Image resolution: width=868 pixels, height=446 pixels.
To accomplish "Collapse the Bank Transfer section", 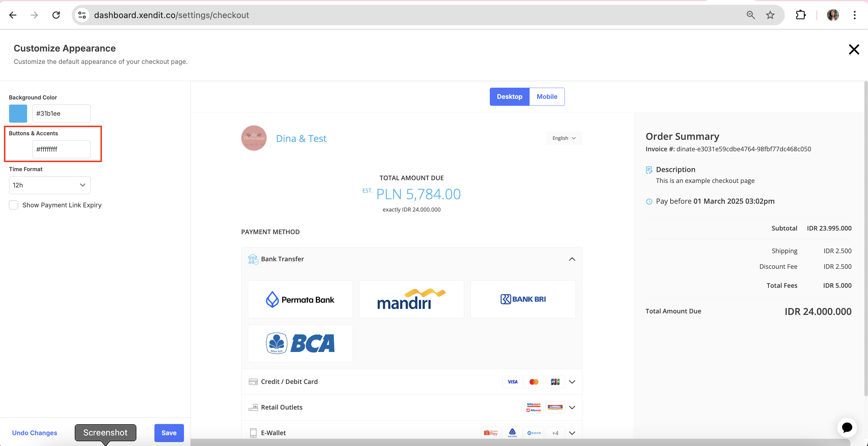I will 572,259.
